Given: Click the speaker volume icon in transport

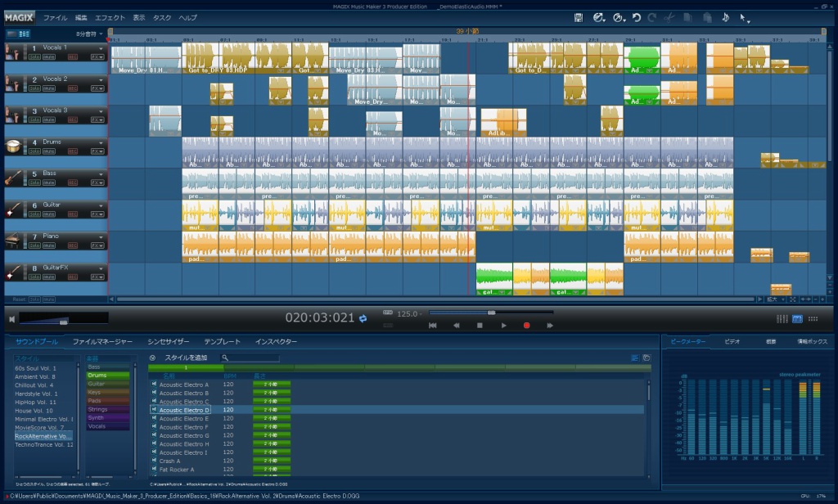Looking at the screenshot, I should [x=11, y=319].
